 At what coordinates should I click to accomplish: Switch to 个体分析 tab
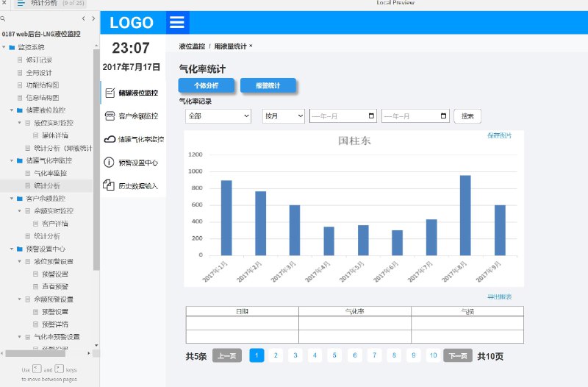pyautogui.click(x=207, y=85)
